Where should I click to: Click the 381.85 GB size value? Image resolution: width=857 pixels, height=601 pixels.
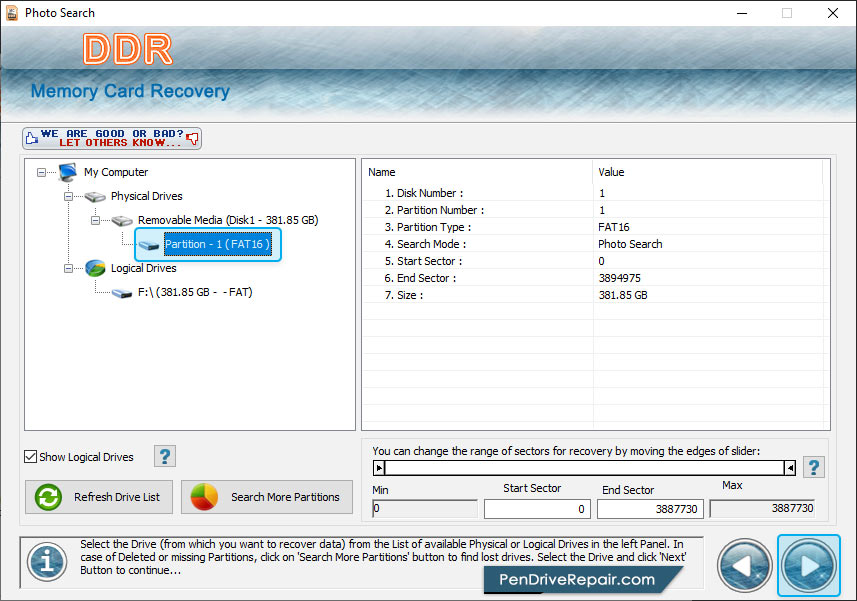point(623,294)
